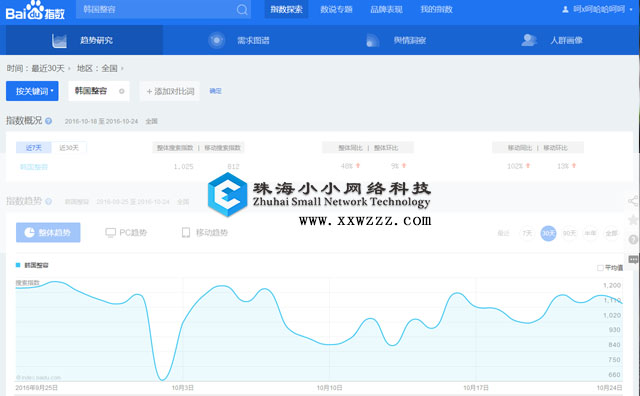Open the 指数探索 navigation item
Screen dimensions: 640x396
click(286, 9)
